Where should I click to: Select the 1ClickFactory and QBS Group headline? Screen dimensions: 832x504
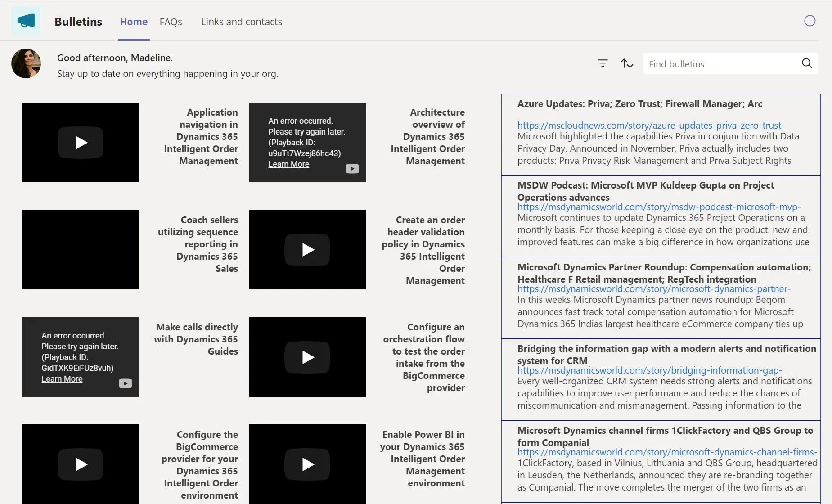666,436
